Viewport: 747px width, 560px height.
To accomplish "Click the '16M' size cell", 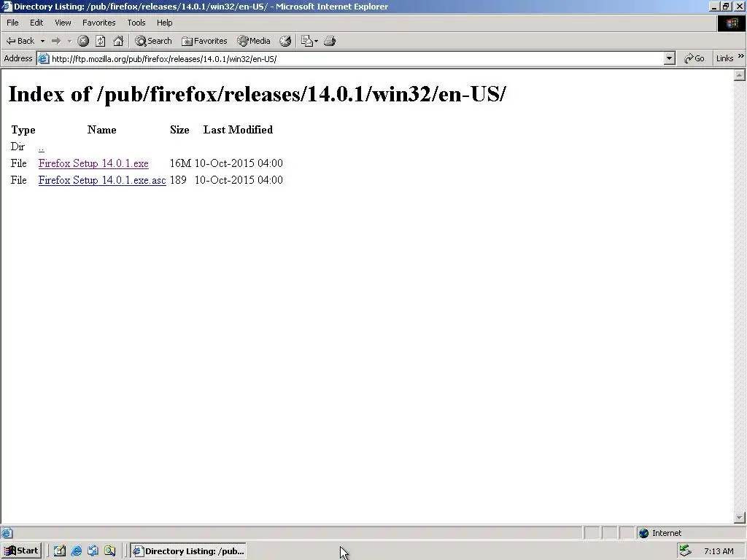I will tap(180, 163).
